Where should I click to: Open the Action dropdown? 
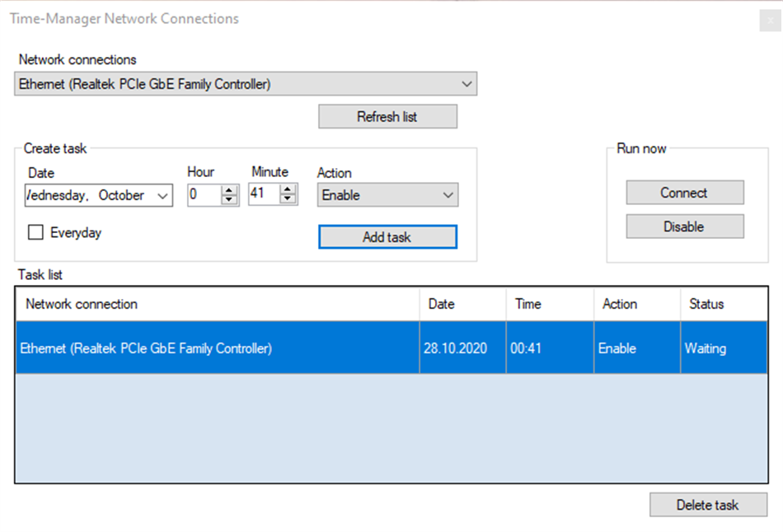click(448, 195)
